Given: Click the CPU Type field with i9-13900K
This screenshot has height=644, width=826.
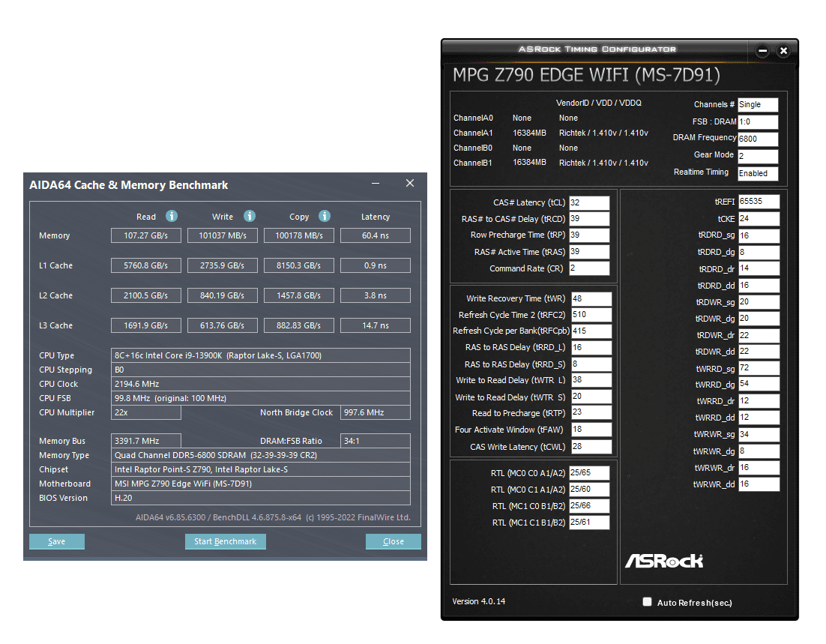Looking at the screenshot, I should [261, 355].
